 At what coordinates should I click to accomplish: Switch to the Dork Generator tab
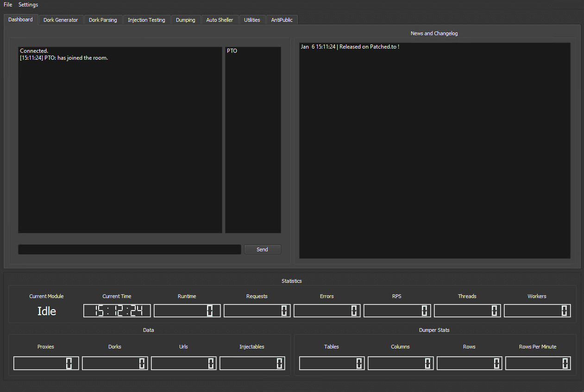click(61, 19)
